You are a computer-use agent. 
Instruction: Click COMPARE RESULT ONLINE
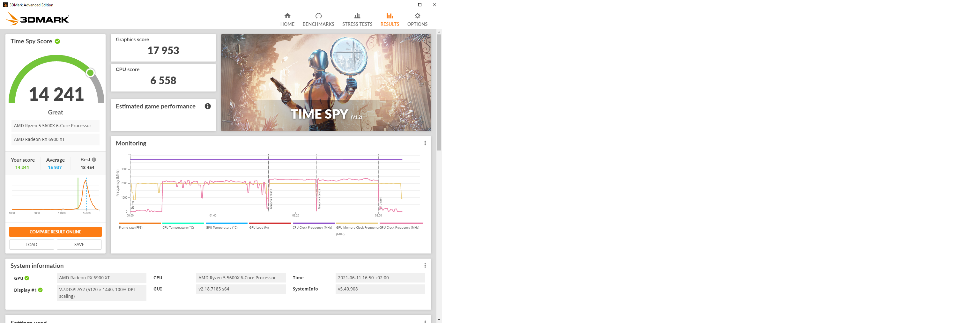56,232
